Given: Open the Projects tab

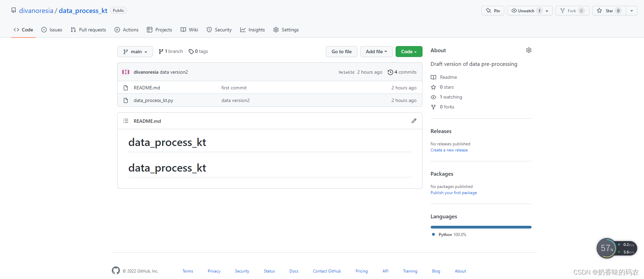Looking at the screenshot, I should point(159,30).
